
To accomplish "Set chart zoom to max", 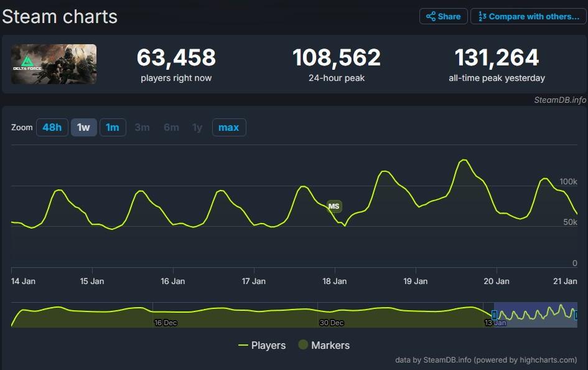I will pos(229,128).
